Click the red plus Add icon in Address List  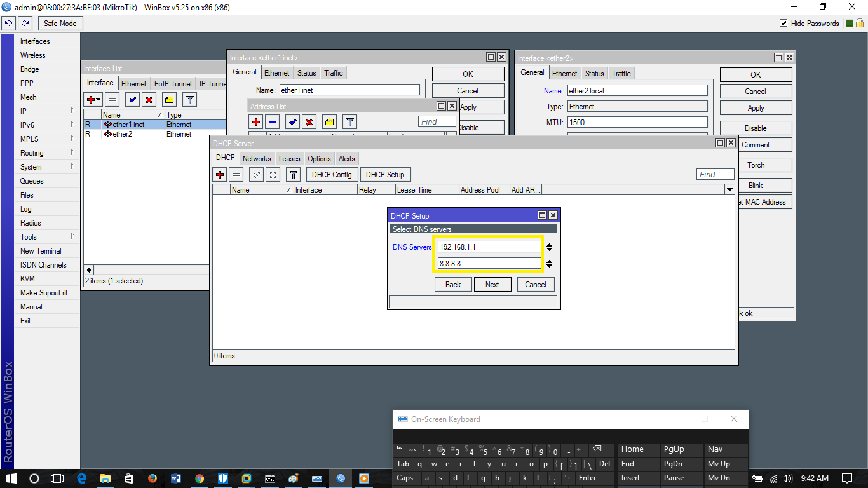(256, 122)
